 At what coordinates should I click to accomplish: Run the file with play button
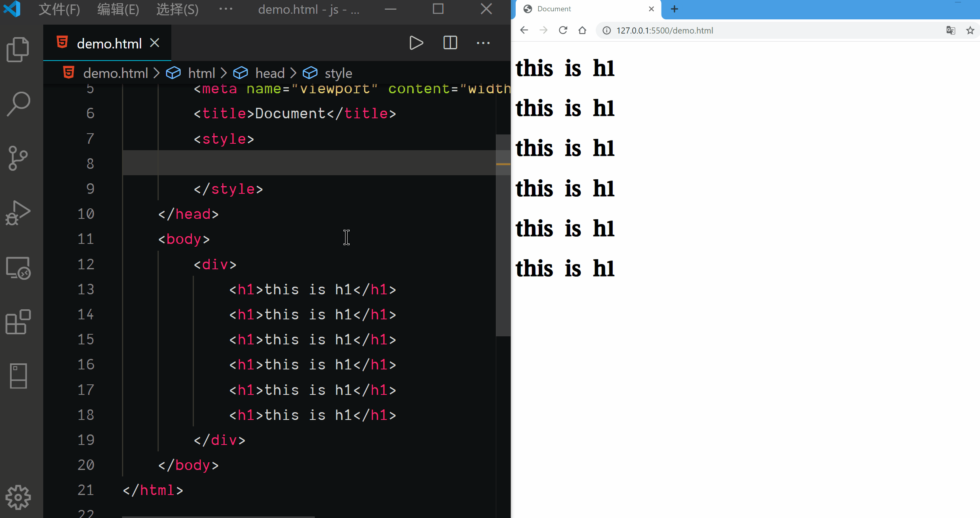(416, 43)
